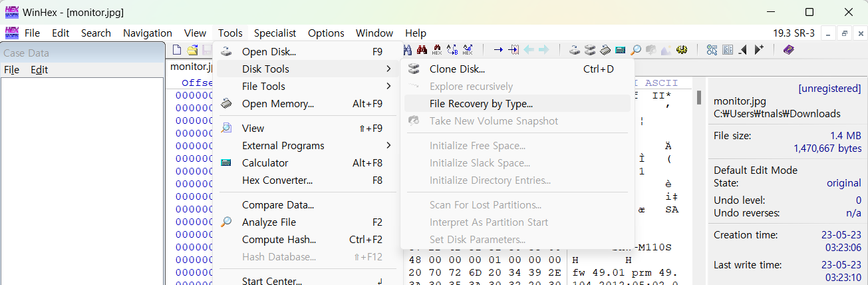Select Compare Data... menu entry
The height and width of the screenshot is (285, 868).
click(x=307, y=205)
